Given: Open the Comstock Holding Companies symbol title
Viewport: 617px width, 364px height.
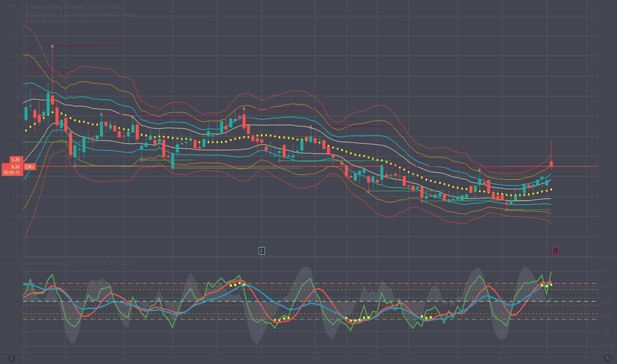Looking at the screenshot, I should pyautogui.click(x=74, y=7).
